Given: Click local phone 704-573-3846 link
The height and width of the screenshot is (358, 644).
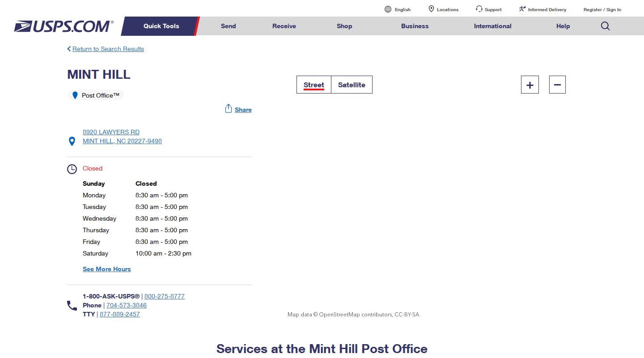Looking at the screenshot, I should [x=127, y=305].
